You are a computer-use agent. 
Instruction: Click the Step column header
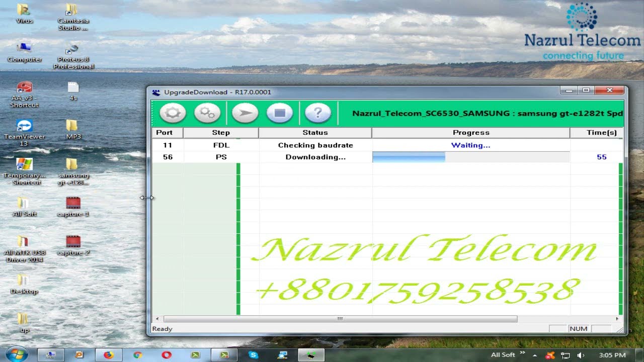pyautogui.click(x=221, y=133)
